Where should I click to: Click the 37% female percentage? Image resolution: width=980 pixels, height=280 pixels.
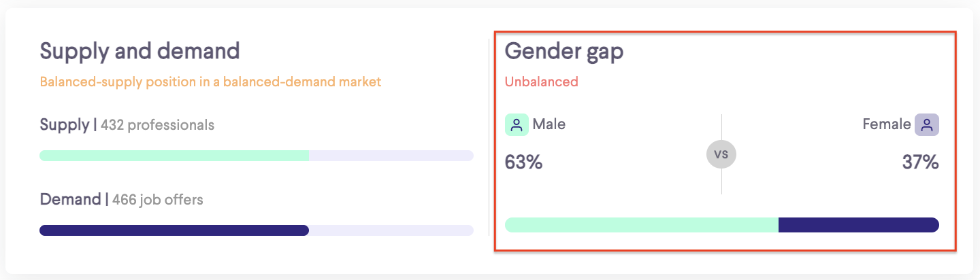coord(921,163)
